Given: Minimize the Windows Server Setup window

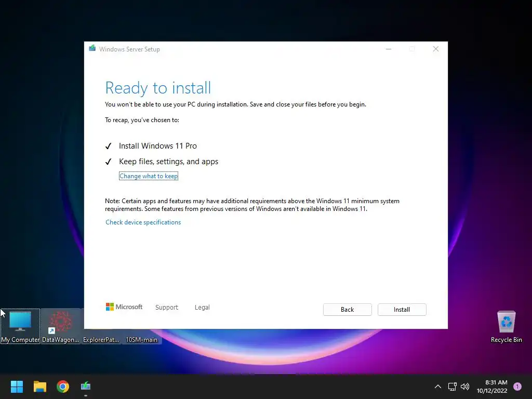Looking at the screenshot, I should 389,49.
